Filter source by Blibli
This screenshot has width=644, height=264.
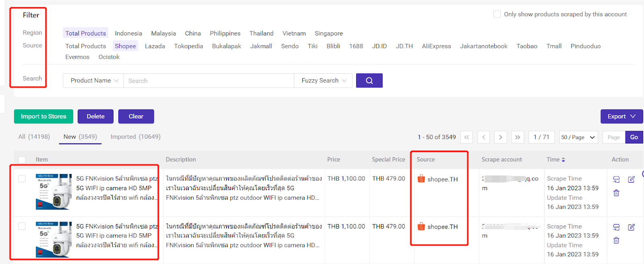[333, 46]
